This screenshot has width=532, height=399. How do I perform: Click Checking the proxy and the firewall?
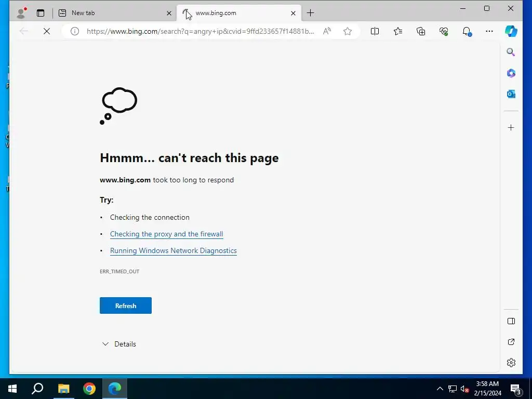167,234
